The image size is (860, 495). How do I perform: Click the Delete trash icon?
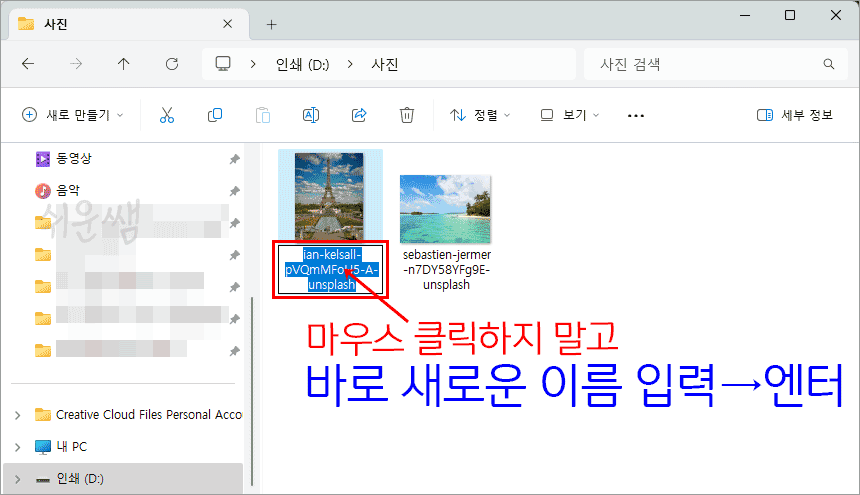(406, 115)
